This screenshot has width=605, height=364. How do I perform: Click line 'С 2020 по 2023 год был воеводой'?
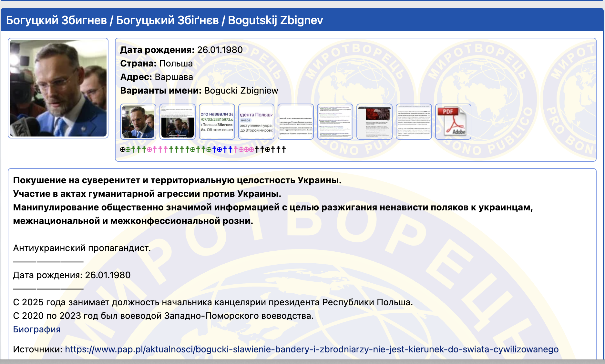(x=163, y=316)
